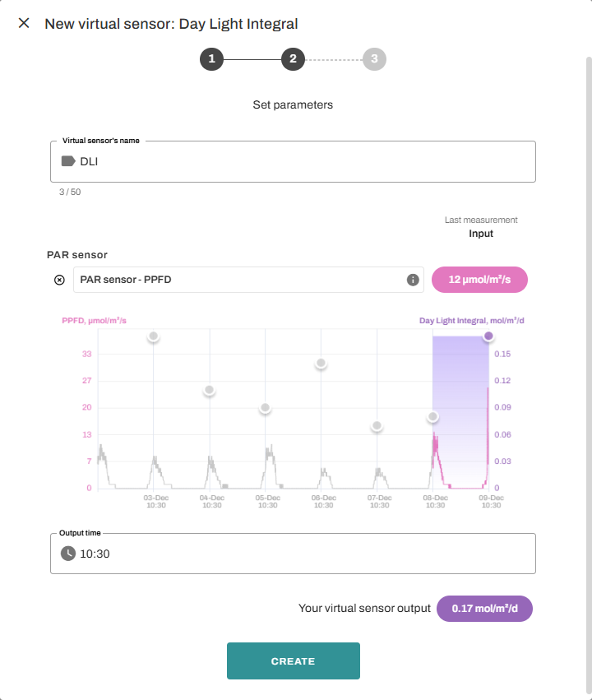
Task: Click the purple 09-Dec DLI marker
Action: (488, 336)
